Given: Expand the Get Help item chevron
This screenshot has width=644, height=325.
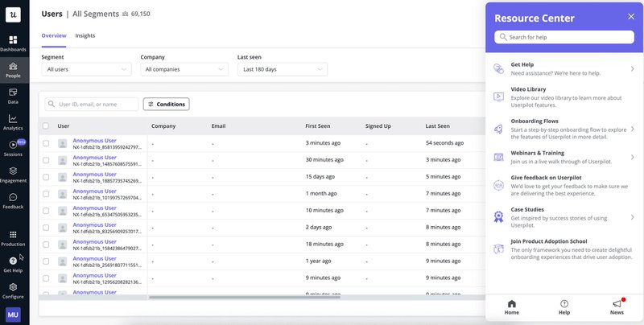Looking at the screenshot, I should tap(633, 68).
